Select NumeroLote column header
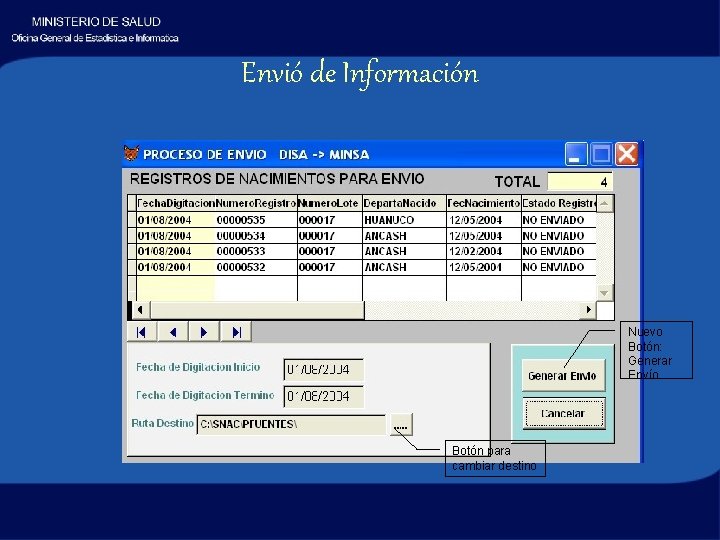The height and width of the screenshot is (540, 720). [x=330, y=203]
